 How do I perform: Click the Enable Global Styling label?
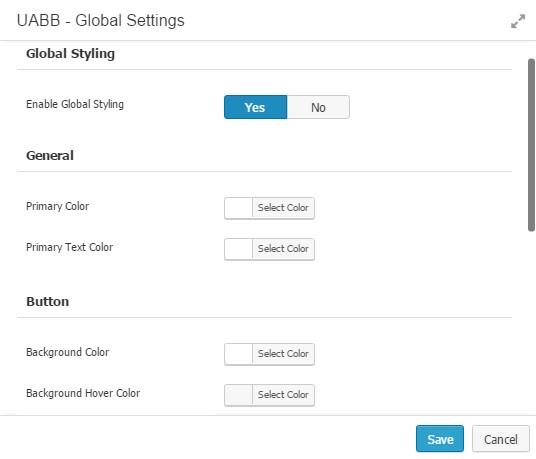pyautogui.click(x=75, y=104)
